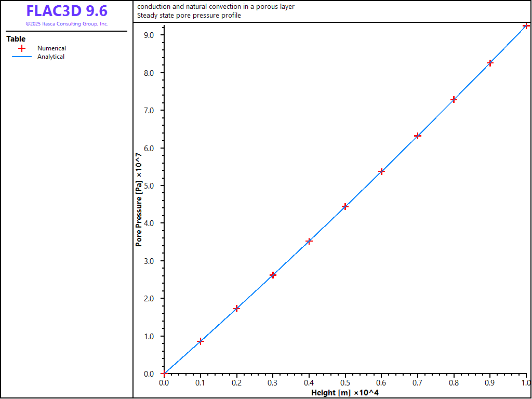
Task: Click the data marker at height 0.9
Action: pyautogui.click(x=490, y=63)
